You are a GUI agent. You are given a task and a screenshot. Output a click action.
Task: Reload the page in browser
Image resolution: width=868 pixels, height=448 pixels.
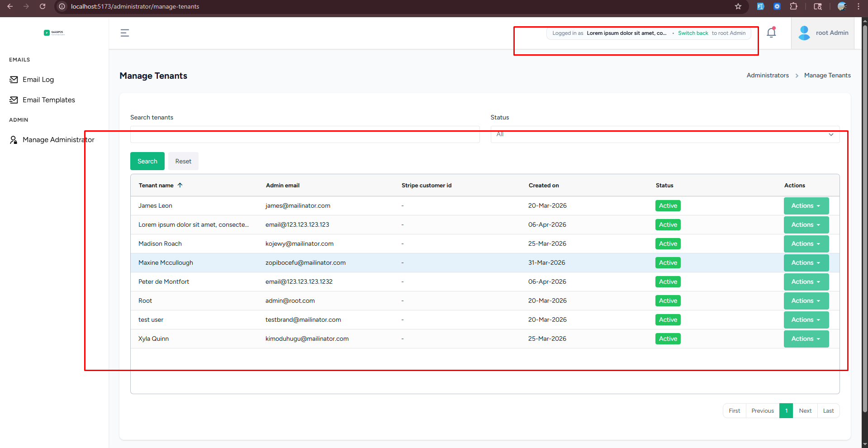click(43, 6)
